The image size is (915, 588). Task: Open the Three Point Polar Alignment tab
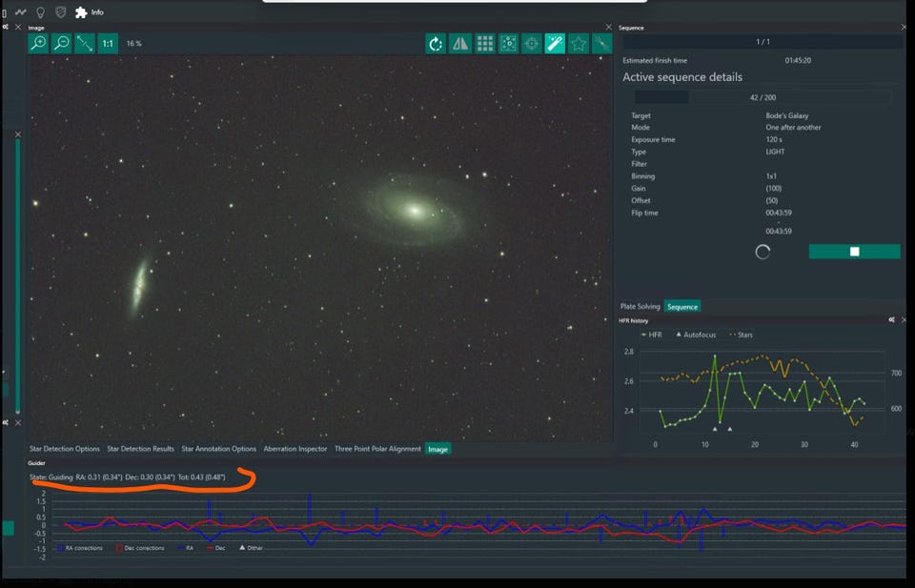(377, 449)
